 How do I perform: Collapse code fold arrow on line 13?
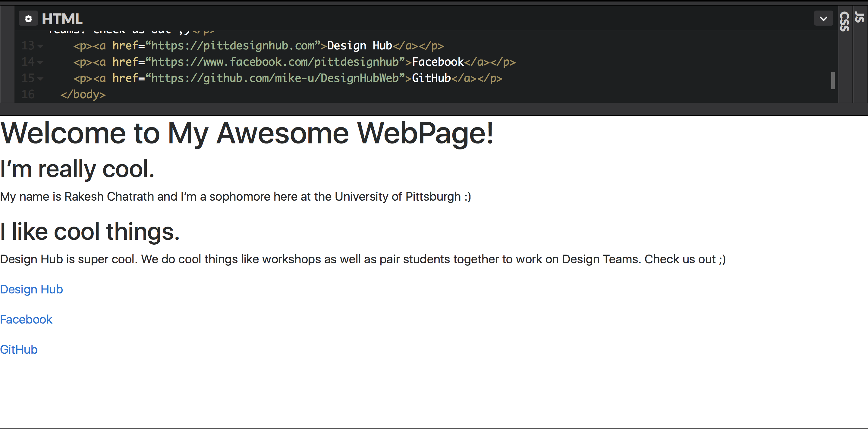[x=40, y=46]
